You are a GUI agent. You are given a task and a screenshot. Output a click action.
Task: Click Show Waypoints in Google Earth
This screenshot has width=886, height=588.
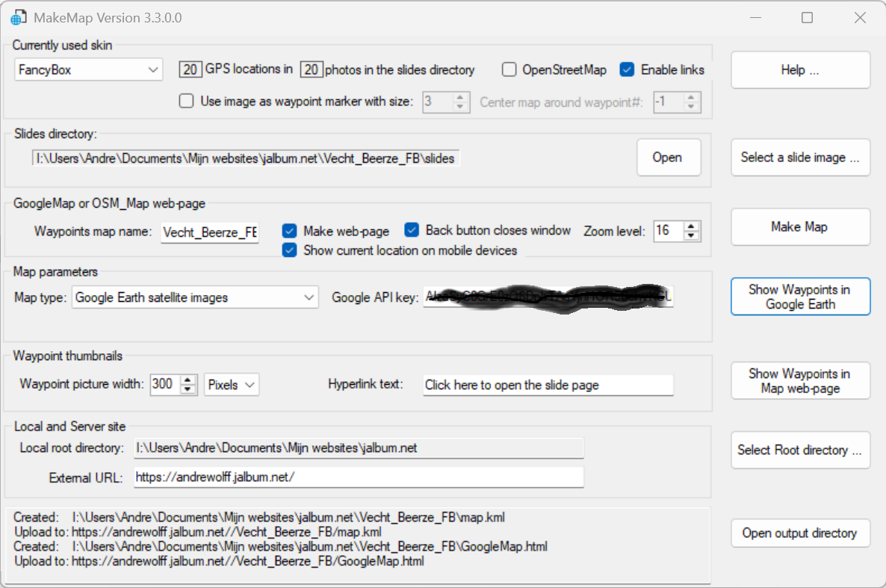tap(799, 297)
